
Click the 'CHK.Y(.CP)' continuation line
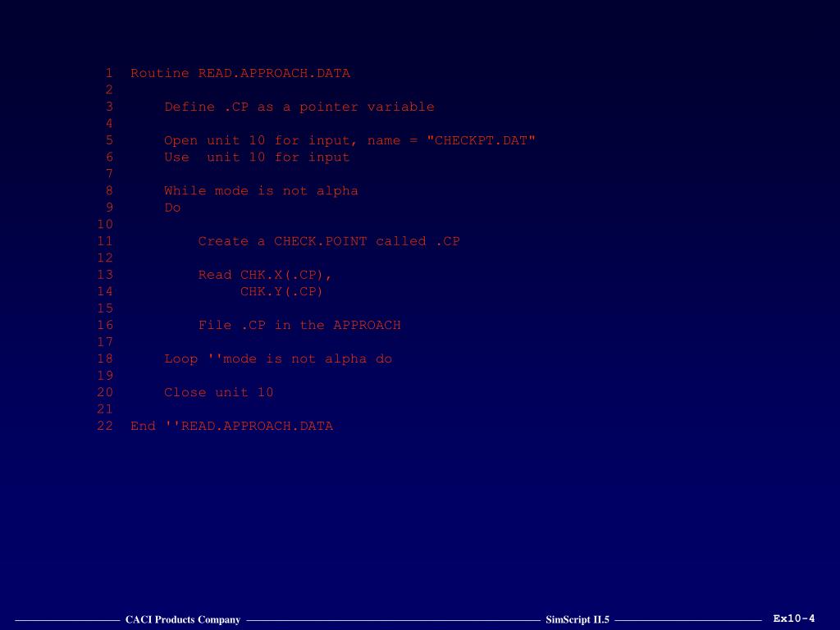click(x=281, y=291)
